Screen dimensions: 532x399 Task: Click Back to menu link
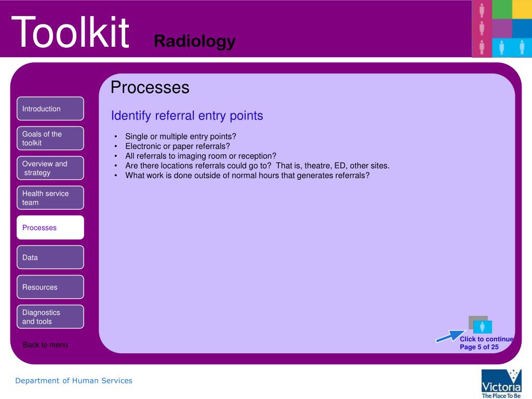click(x=46, y=345)
